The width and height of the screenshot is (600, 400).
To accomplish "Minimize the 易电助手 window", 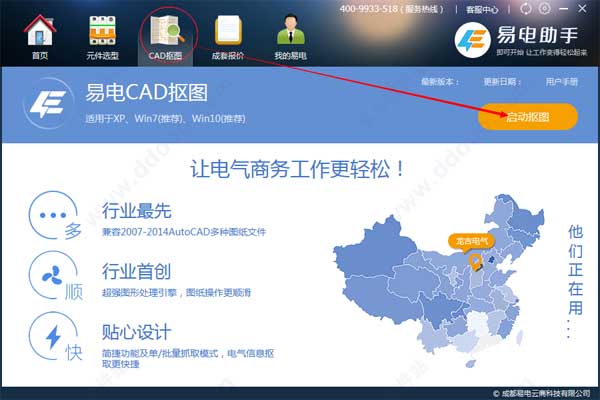I will (x=564, y=9).
